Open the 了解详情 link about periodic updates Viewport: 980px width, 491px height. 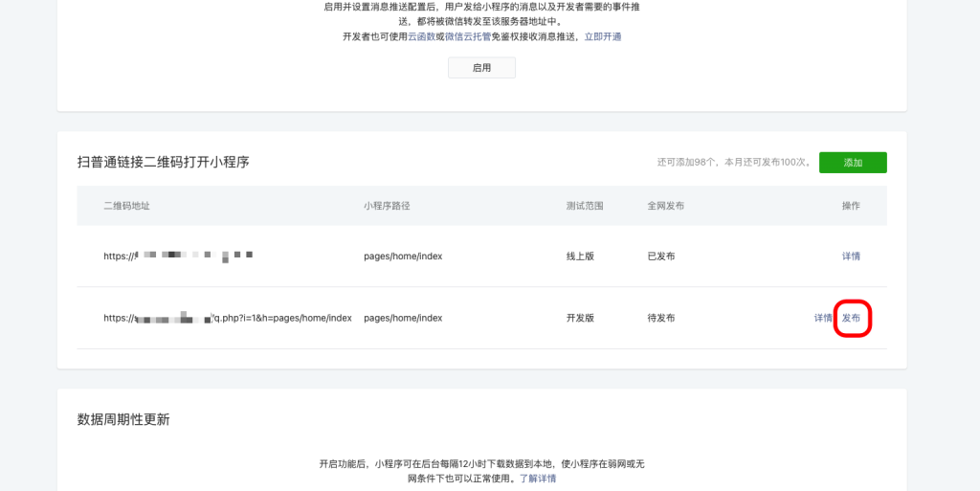537,479
